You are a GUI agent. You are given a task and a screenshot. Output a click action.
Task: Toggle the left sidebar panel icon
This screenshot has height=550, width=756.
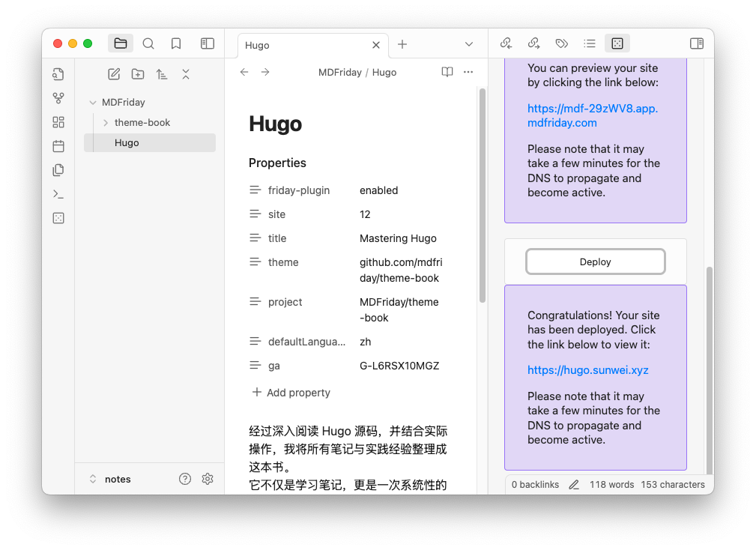coord(208,44)
